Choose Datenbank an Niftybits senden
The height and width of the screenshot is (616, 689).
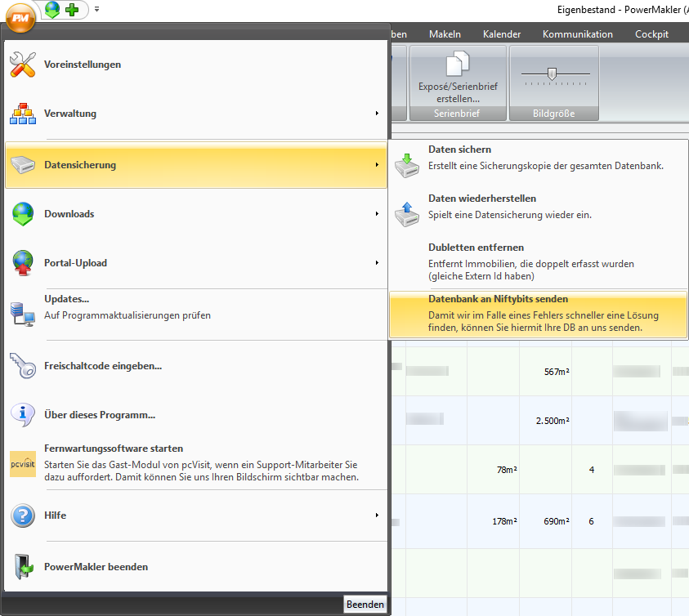click(538, 314)
